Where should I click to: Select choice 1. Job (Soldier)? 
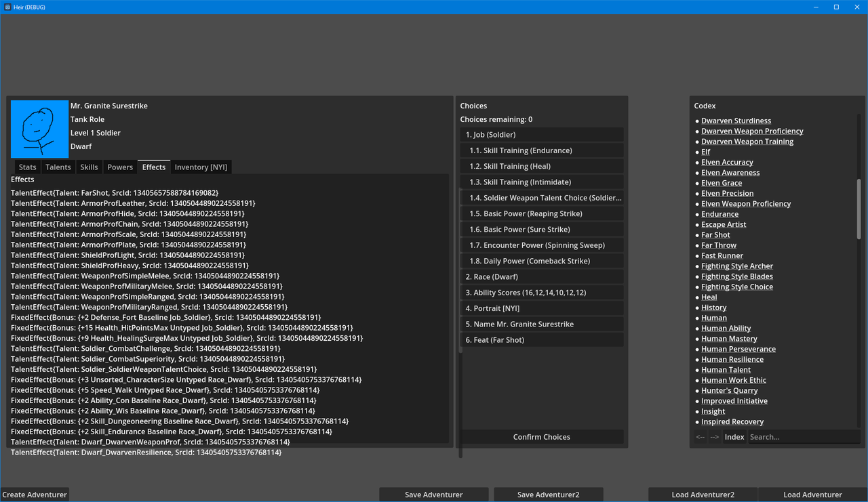pos(542,135)
